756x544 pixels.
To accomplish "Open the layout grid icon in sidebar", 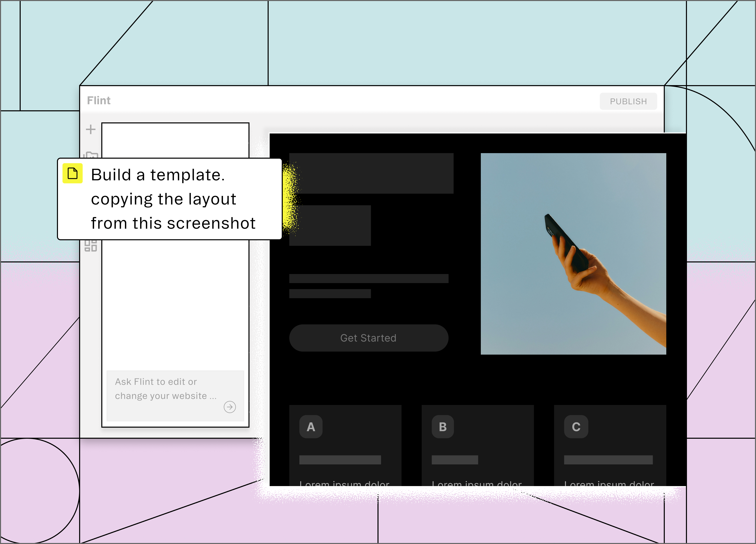I will point(91,246).
